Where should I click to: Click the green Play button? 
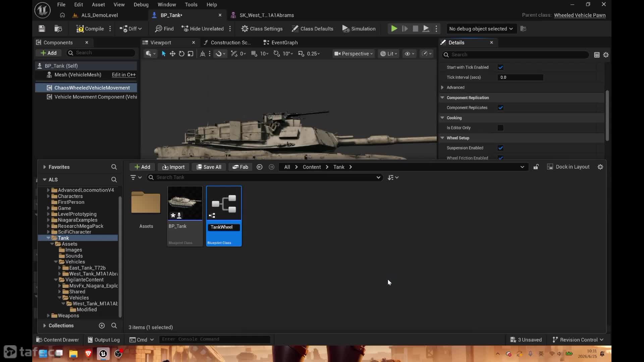click(394, 29)
